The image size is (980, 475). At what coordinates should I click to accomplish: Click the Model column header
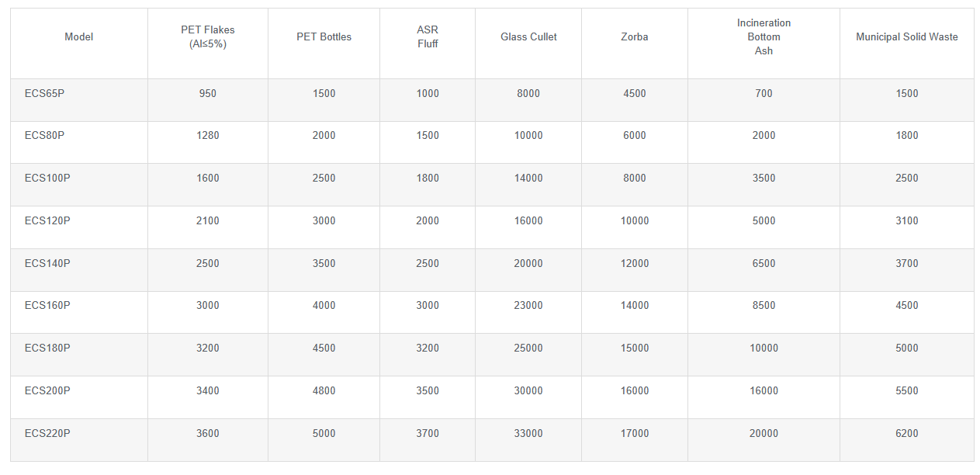[x=78, y=37]
